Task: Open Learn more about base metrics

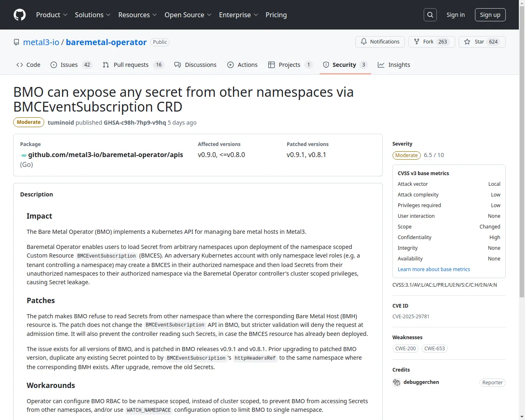Action: click(434, 269)
